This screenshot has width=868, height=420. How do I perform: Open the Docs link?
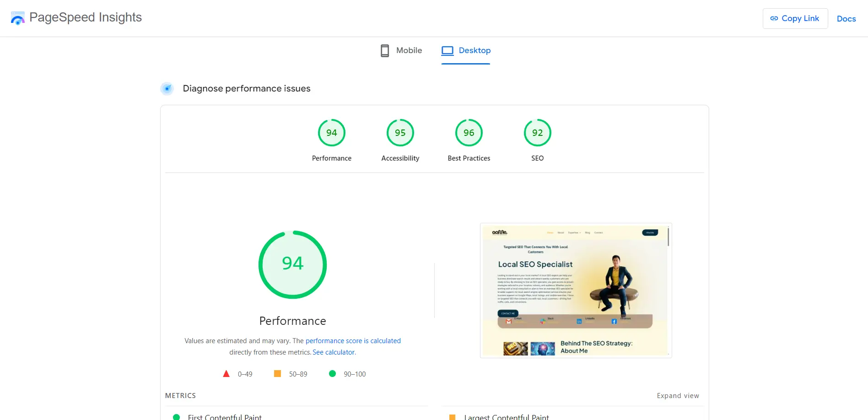click(x=846, y=19)
